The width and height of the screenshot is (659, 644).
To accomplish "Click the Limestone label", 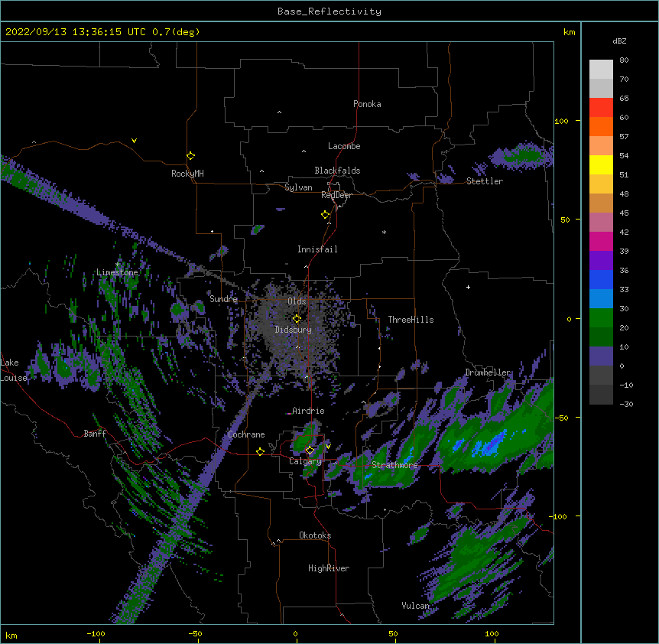I will pyautogui.click(x=117, y=272).
